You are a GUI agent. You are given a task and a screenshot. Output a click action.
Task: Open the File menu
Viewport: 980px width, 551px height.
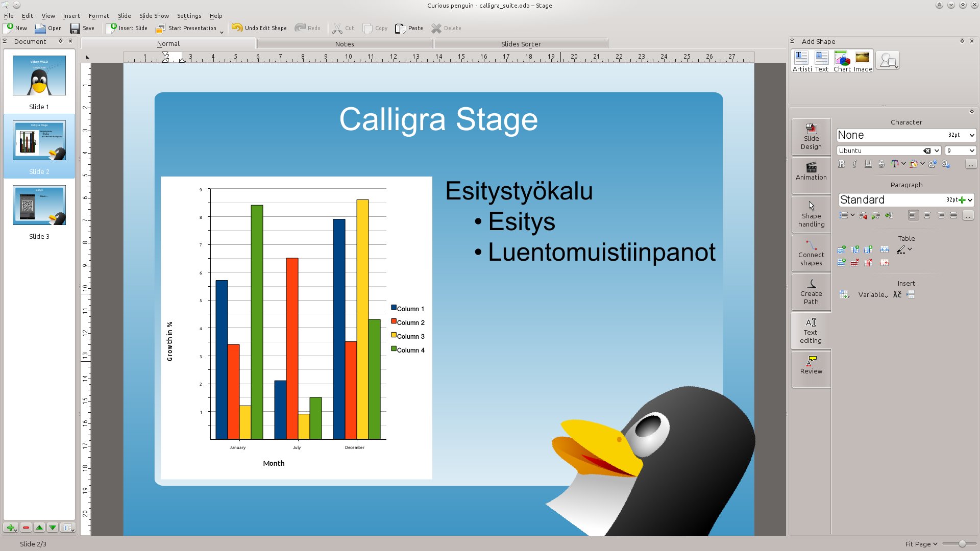9,16
